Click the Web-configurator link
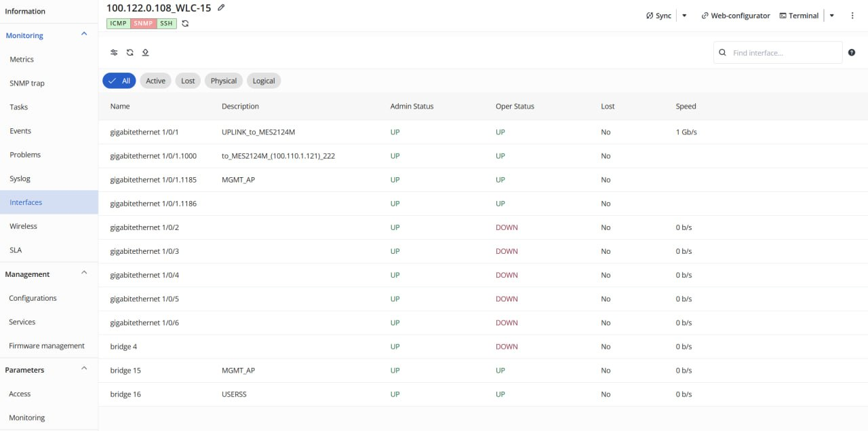 click(735, 16)
